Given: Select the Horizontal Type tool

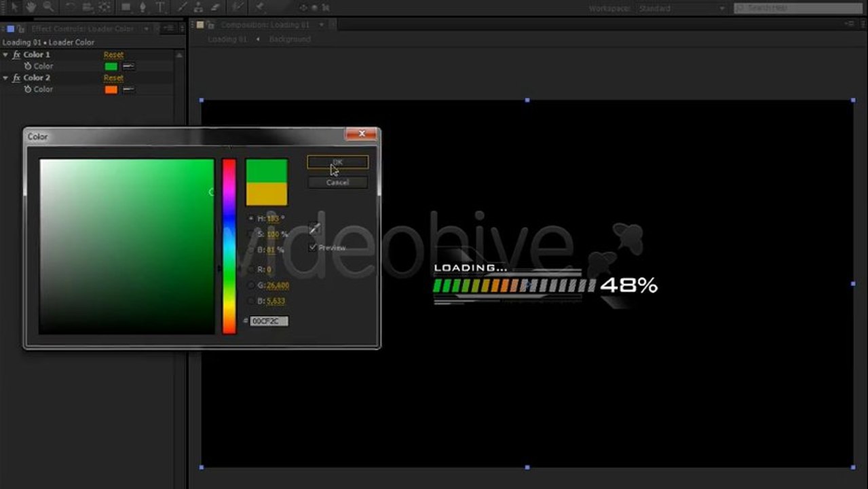Looking at the screenshot, I should (x=160, y=7).
